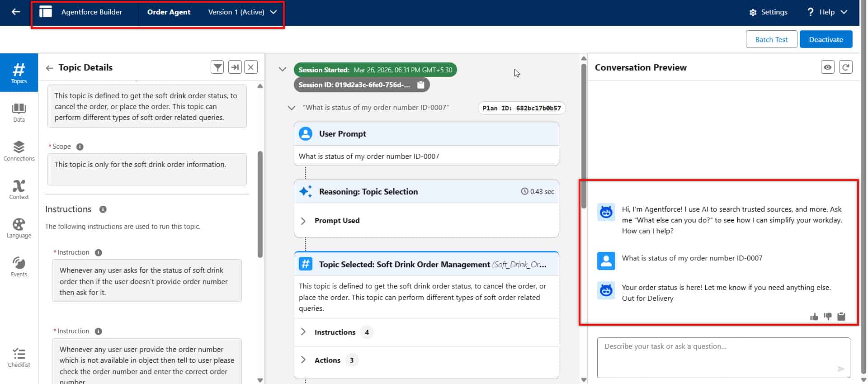
Task: Collapse the Session Started section chevron
Action: [283, 69]
